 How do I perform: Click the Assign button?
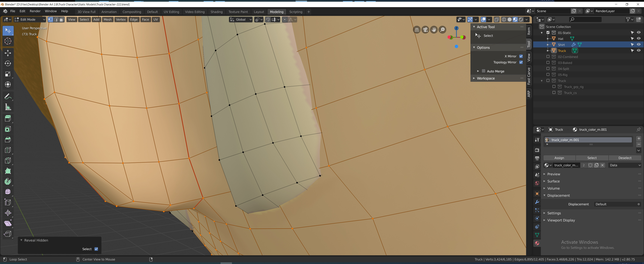pyautogui.click(x=559, y=158)
